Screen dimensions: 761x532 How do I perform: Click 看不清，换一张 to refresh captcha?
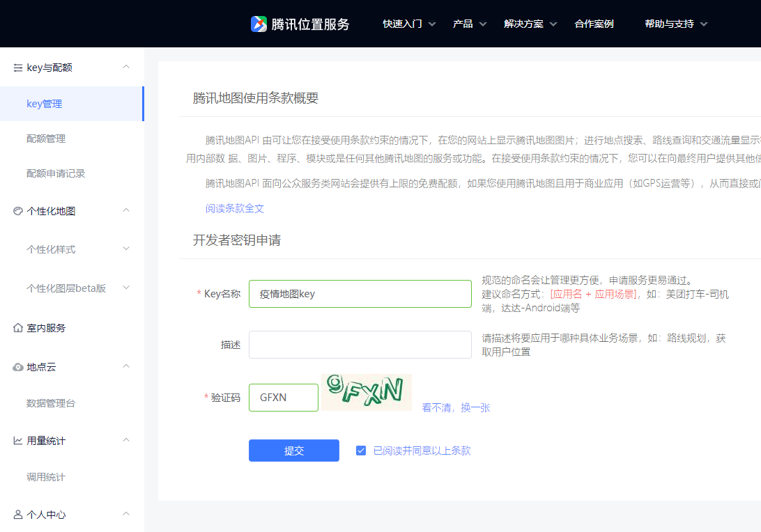[456, 408]
